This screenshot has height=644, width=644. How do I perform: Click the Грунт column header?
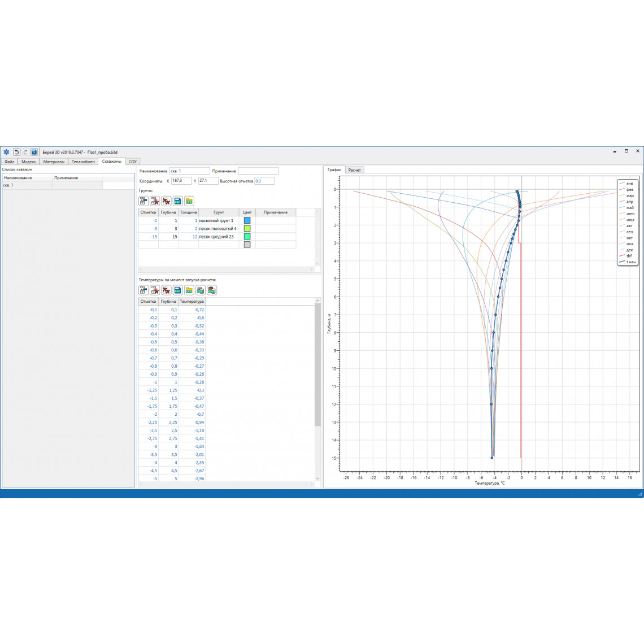tap(219, 212)
